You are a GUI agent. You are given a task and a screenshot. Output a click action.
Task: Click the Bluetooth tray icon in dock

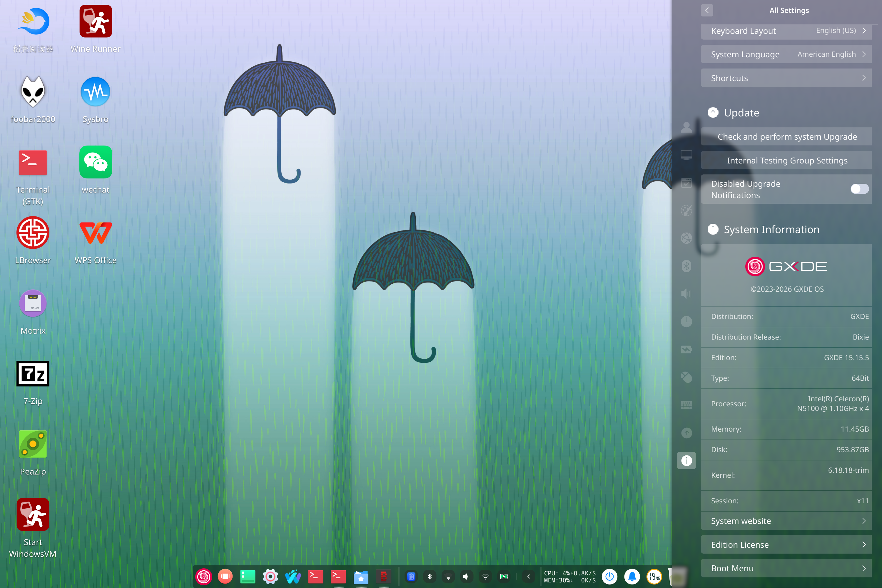coord(430,576)
